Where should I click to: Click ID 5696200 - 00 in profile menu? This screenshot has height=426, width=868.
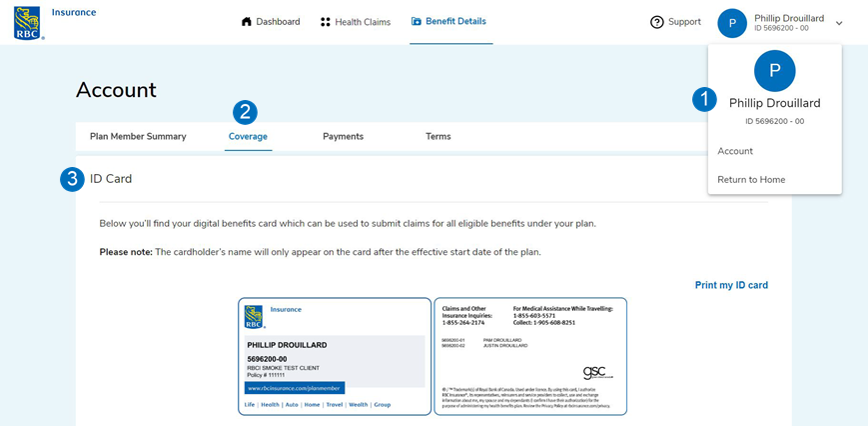[774, 121]
